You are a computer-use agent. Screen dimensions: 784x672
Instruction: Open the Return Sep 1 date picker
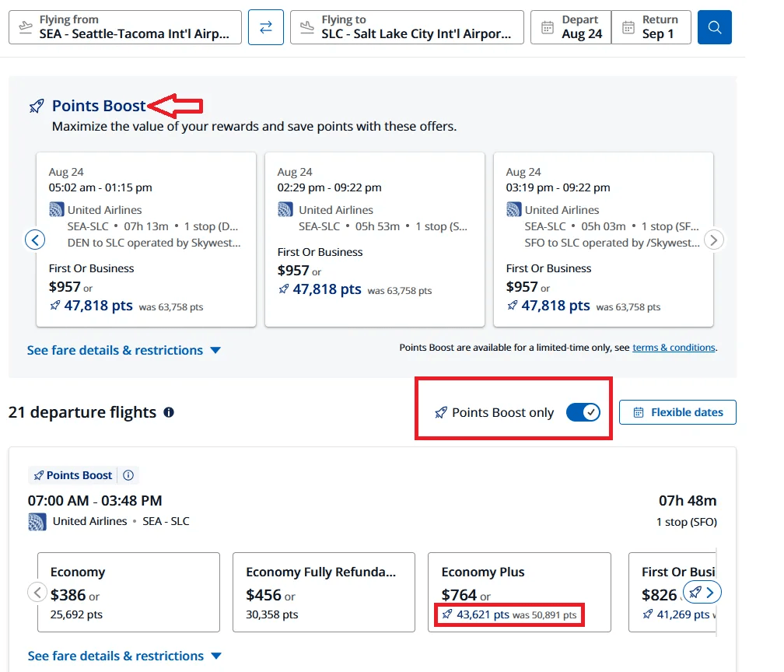[x=651, y=27]
